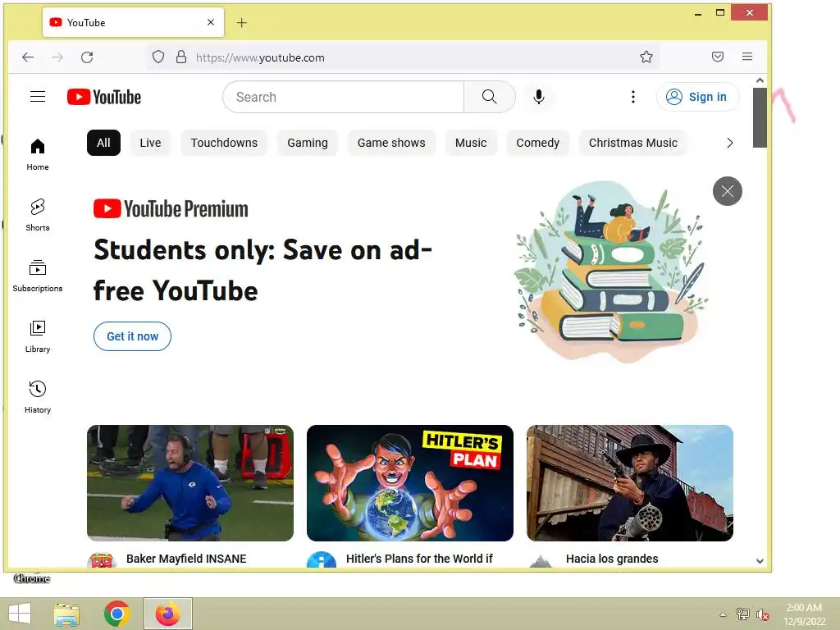Reload the page in Firefox
This screenshot has height=630, width=840.
87,57
